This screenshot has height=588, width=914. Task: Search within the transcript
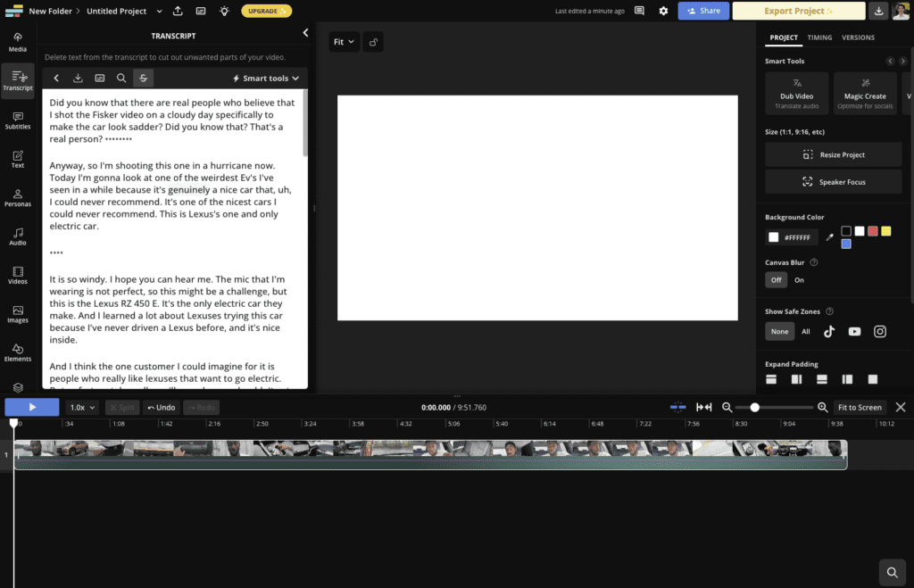121,79
